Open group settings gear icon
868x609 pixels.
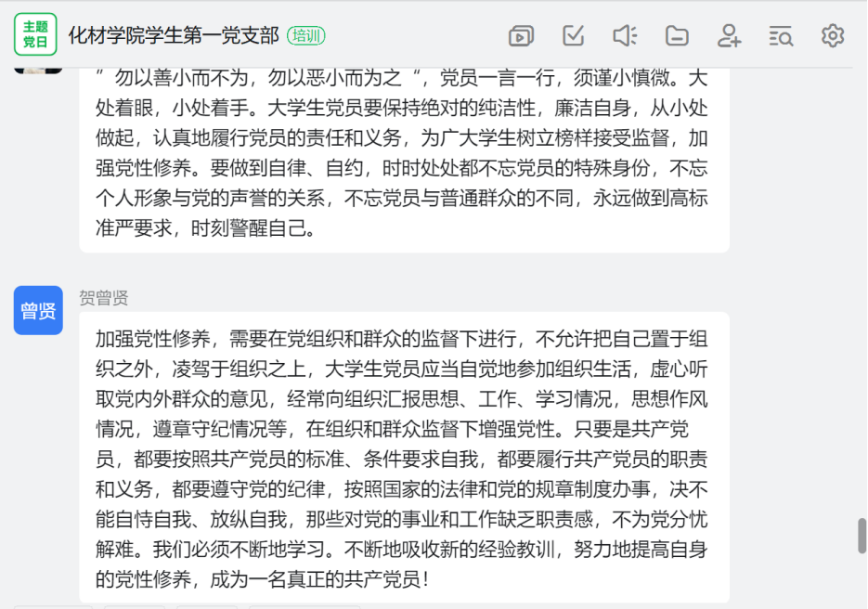pyautogui.click(x=833, y=36)
